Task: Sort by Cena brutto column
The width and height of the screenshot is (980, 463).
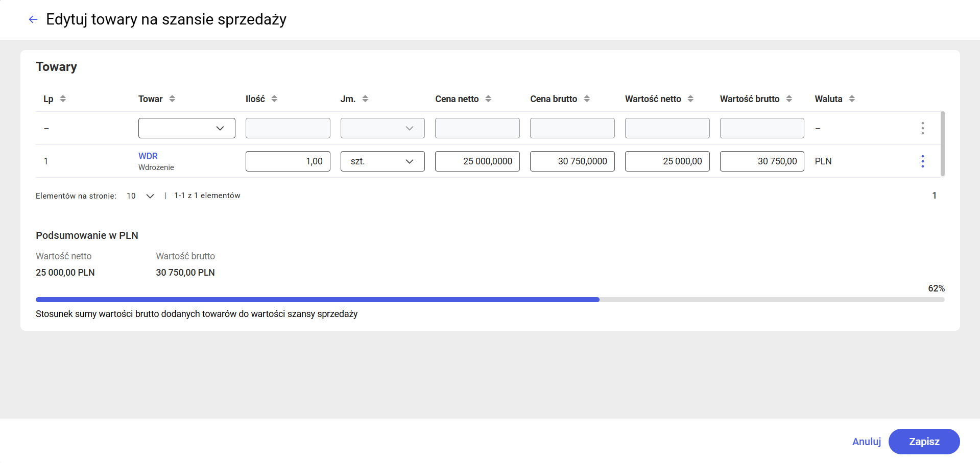Action: click(587, 99)
